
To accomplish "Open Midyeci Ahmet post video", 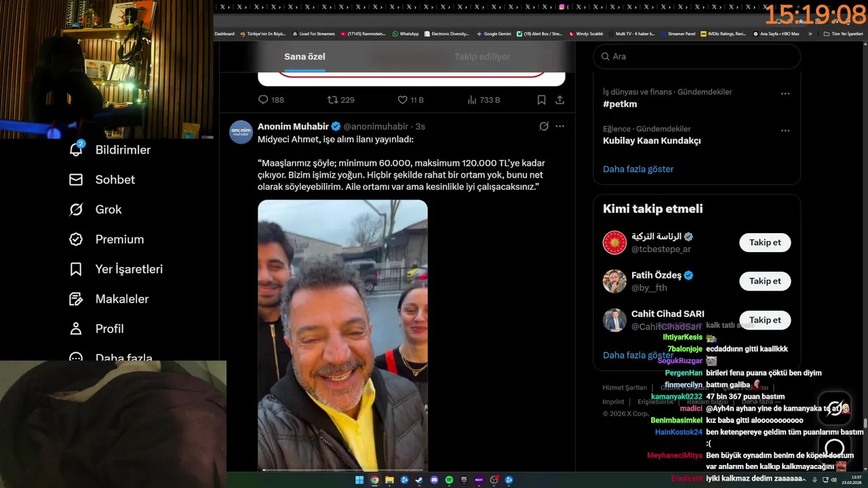I will (x=342, y=335).
